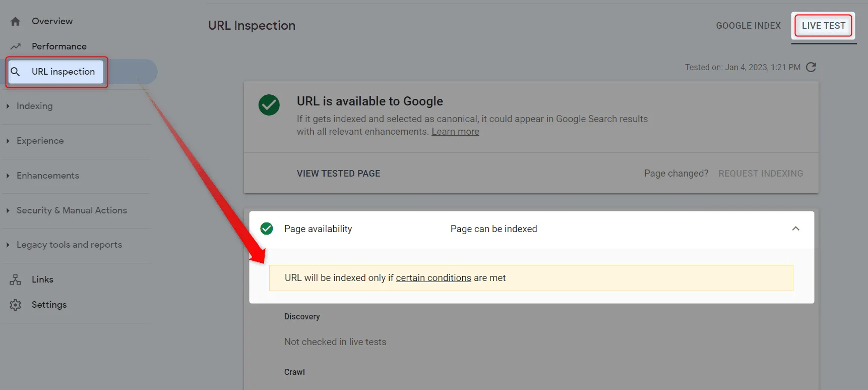Click green checkmark beside URL is available
The width and height of the screenshot is (868, 390).
coord(269,105)
